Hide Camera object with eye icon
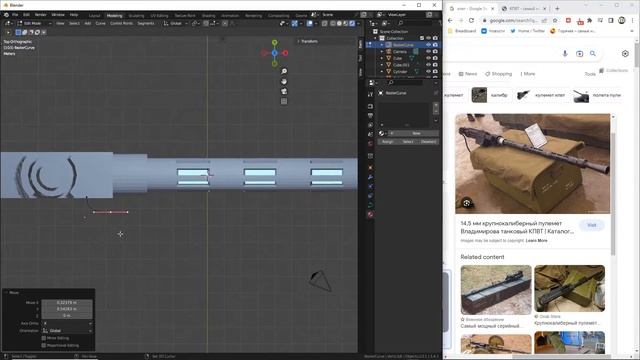 click(x=429, y=51)
